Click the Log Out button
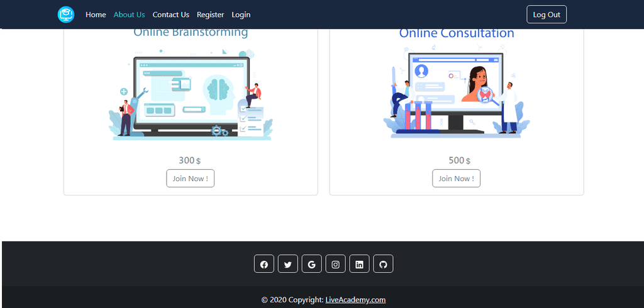 547,14
